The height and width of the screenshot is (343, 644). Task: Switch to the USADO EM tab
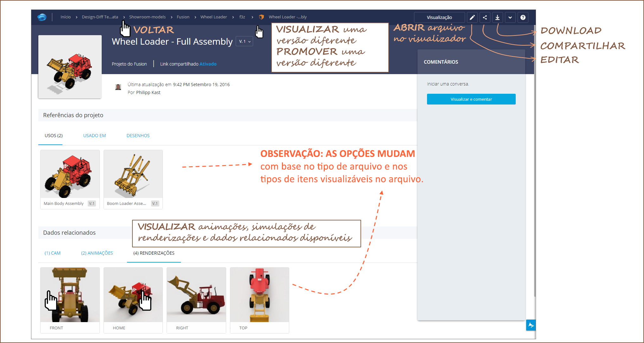94,136
